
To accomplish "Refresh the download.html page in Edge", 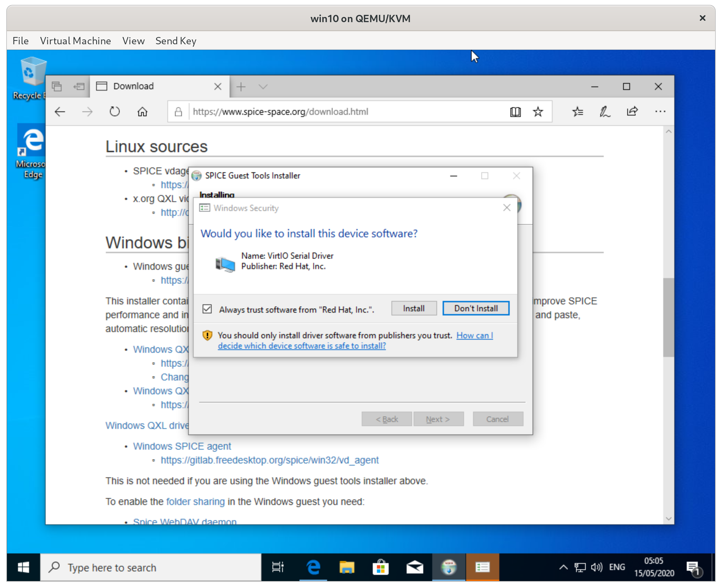I will click(114, 111).
